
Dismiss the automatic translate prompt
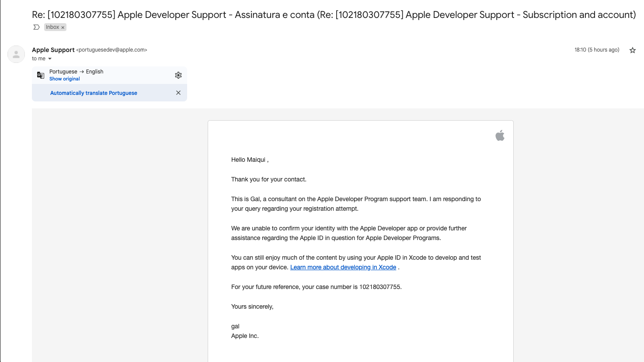pos(178,93)
